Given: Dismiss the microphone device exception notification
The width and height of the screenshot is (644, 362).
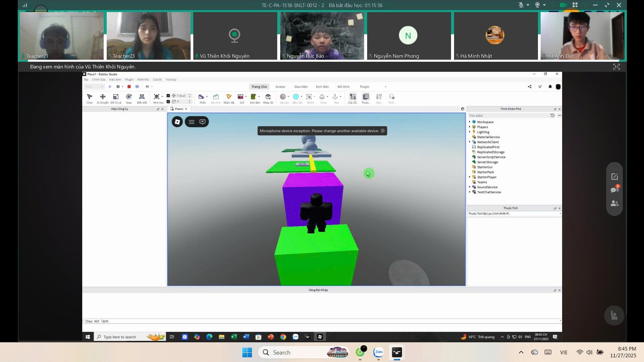Looking at the screenshot, I should [x=383, y=131].
